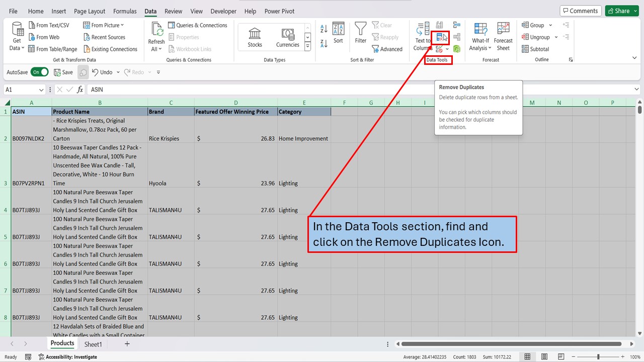The width and height of the screenshot is (644, 362).
Task: Switch to the Sheet1 tab
Action: tap(93, 344)
